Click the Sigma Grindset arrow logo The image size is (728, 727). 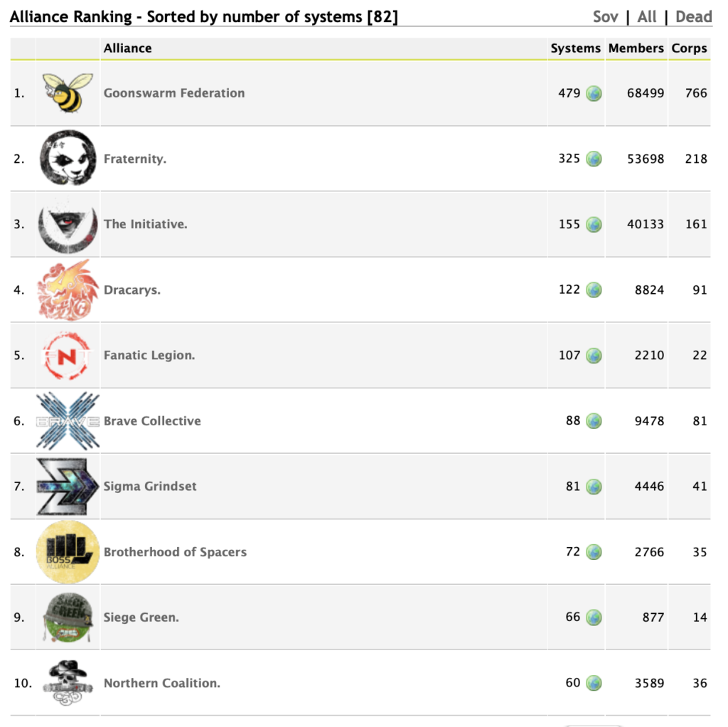[68, 487]
